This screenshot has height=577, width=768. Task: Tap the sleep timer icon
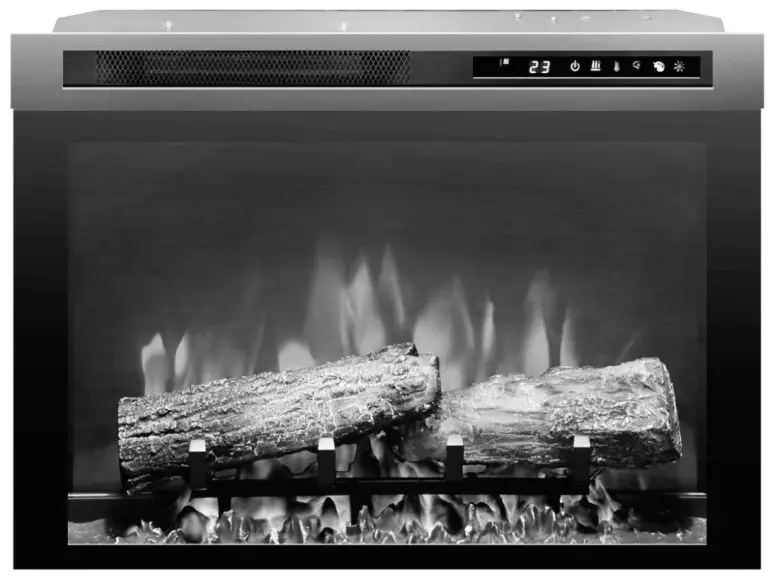click(637, 65)
